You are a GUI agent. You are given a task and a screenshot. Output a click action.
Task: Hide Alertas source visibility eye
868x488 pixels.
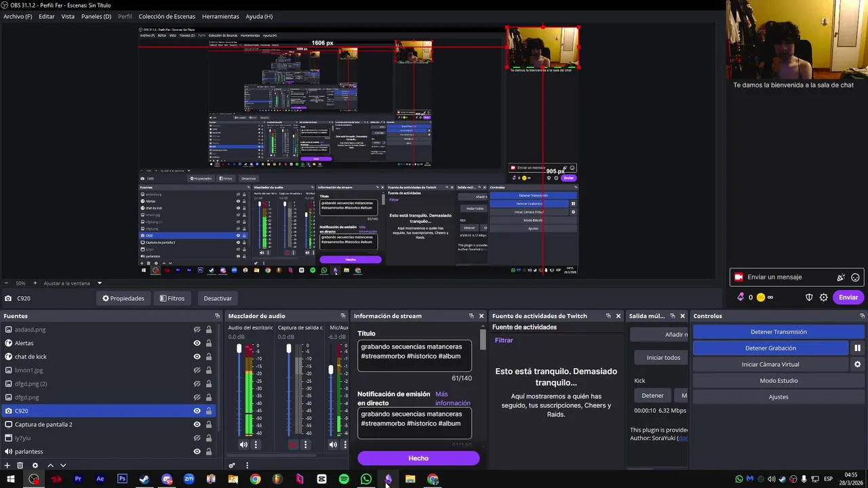coord(197,343)
